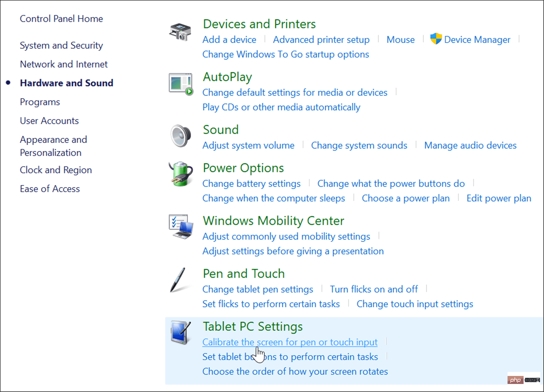Open Network and Internet category
Viewport: 544px width, 392px height.
(x=64, y=64)
